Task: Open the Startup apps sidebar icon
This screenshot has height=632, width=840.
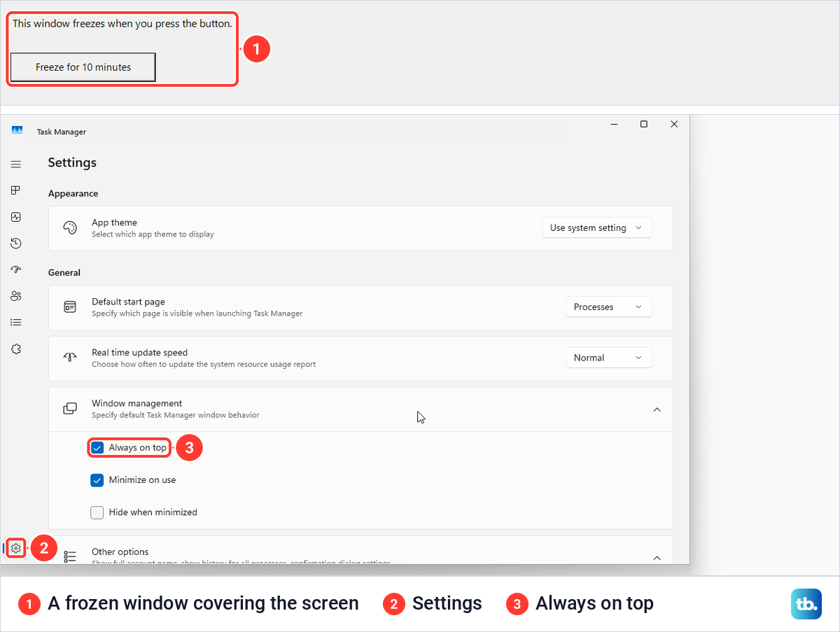Action: (16, 269)
